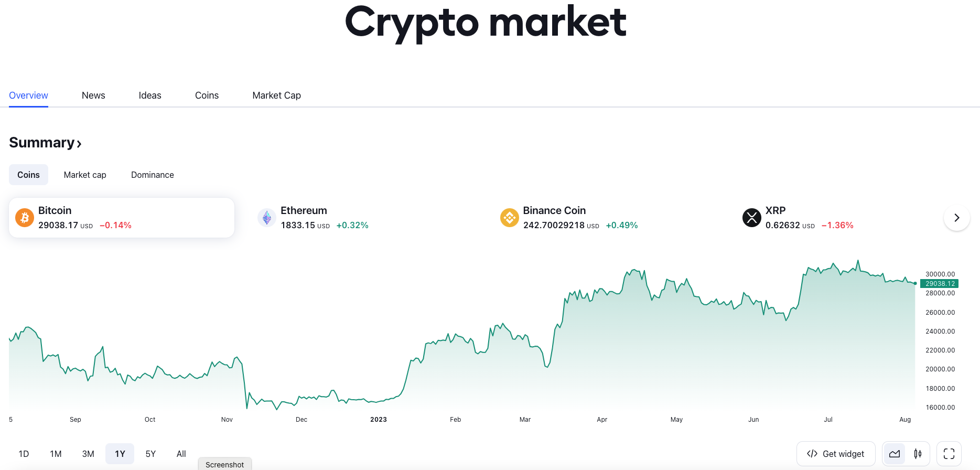Show next coins with carousel arrow
This screenshot has width=980, height=470.
coord(956,217)
